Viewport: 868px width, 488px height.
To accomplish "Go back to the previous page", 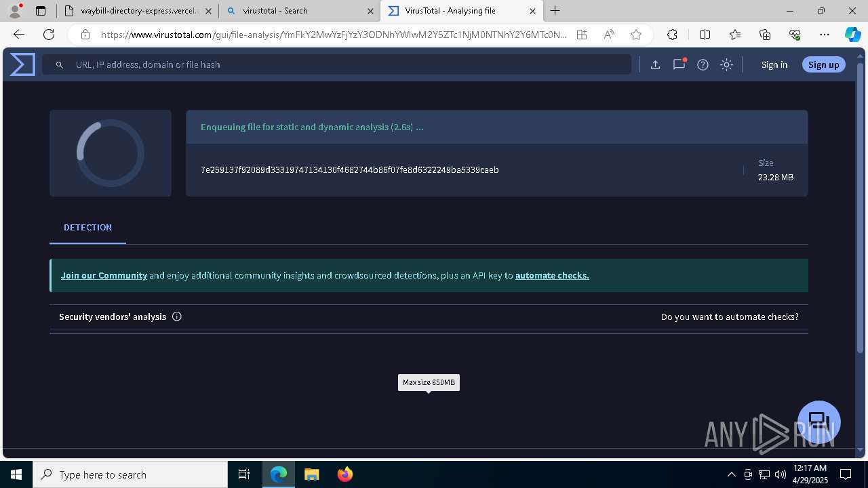I will click(19, 35).
